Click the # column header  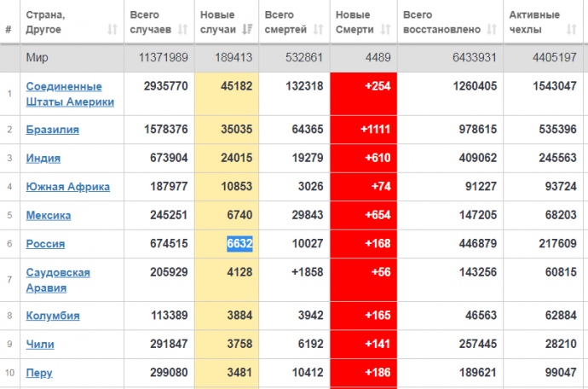pyautogui.click(x=9, y=30)
